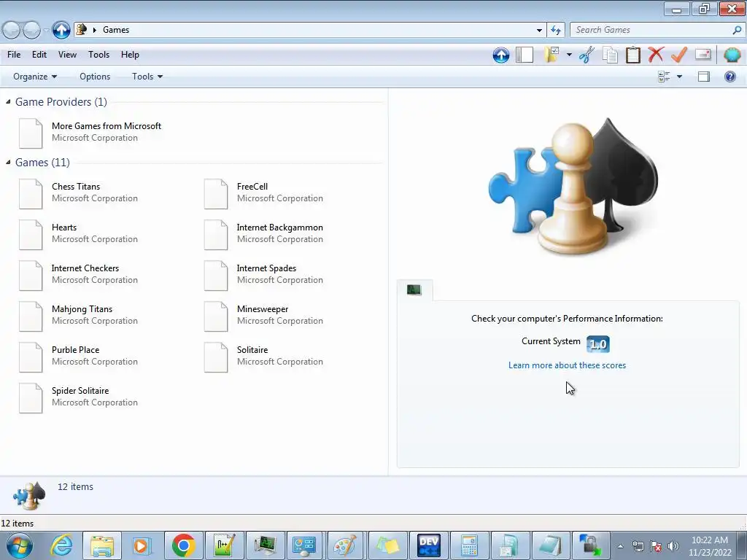Click the teal shell icon in toolbar
The image size is (747, 560).
coord(732,55)
